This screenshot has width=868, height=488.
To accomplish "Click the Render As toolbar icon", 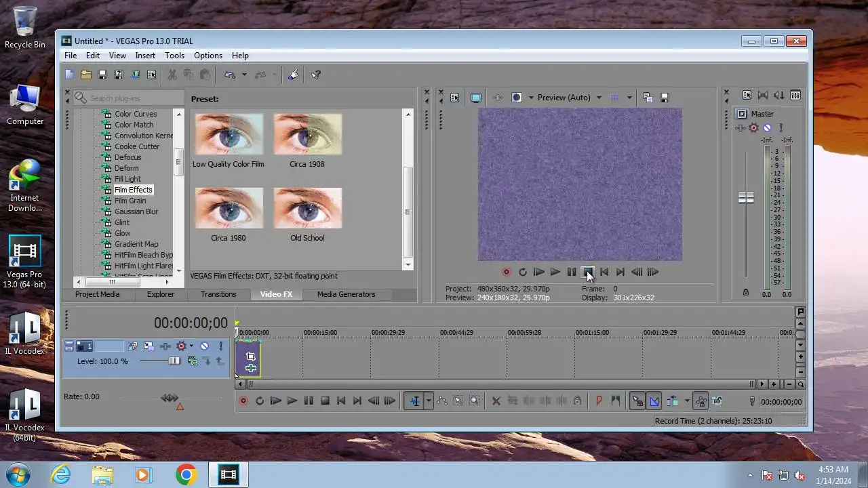I will pos(135,75).
